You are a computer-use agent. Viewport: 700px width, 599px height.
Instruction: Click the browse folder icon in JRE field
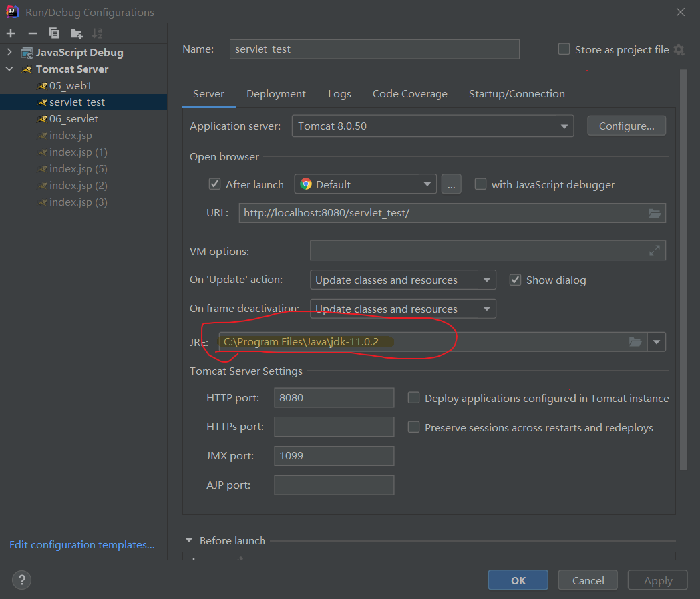[x=635, y=342]
